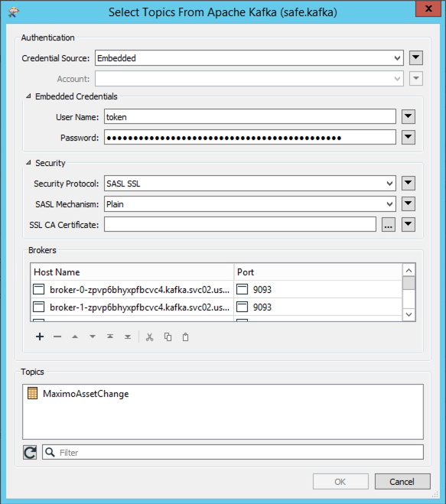The height and width of the screenshot is (504, 446).
Task: Open the arrow menu beside Security Protocol
Action: click(409, 184)
